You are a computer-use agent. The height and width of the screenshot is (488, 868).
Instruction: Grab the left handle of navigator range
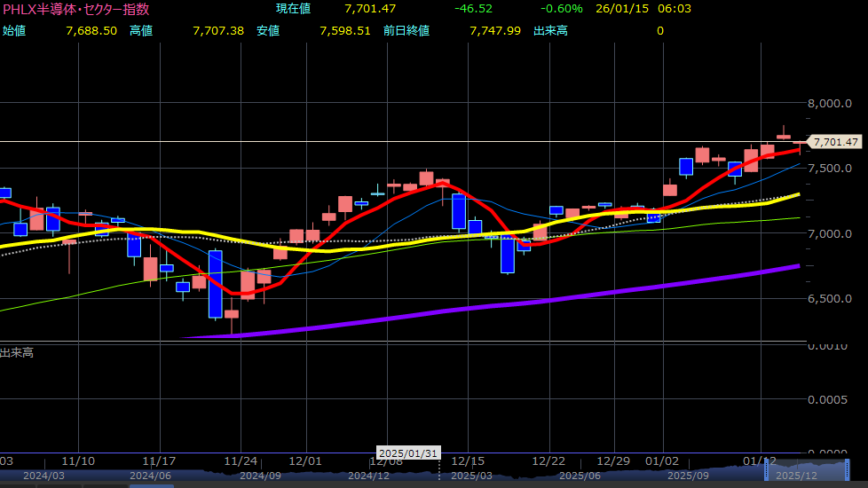[767, 469]
